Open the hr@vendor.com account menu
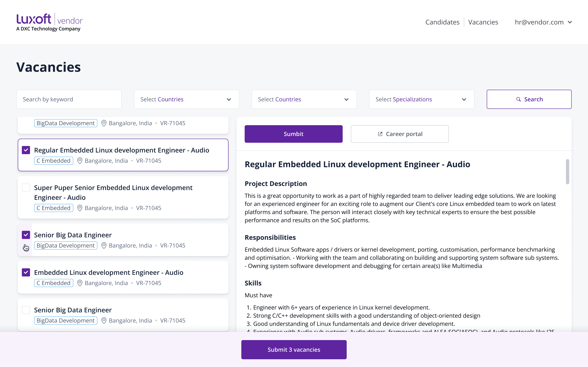This screenshot has height=367, width=588. tap(543, 22)
